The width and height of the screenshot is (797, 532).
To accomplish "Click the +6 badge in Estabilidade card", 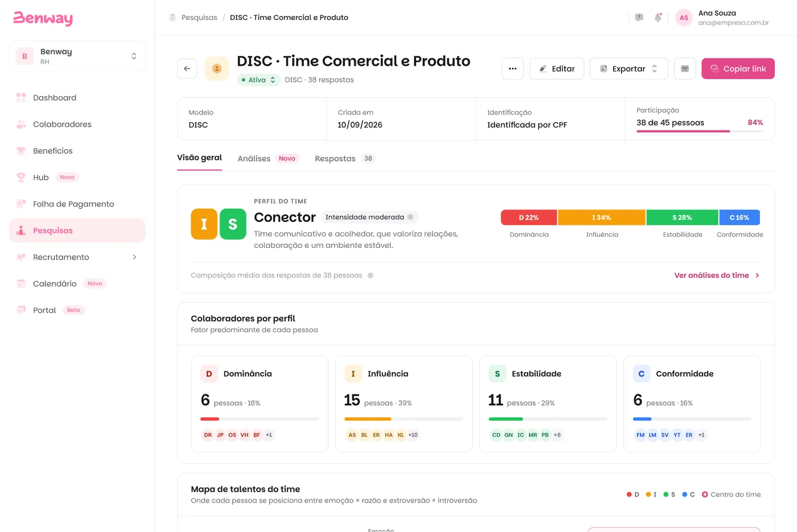I will pyautogui.click(x=557, y=435).
